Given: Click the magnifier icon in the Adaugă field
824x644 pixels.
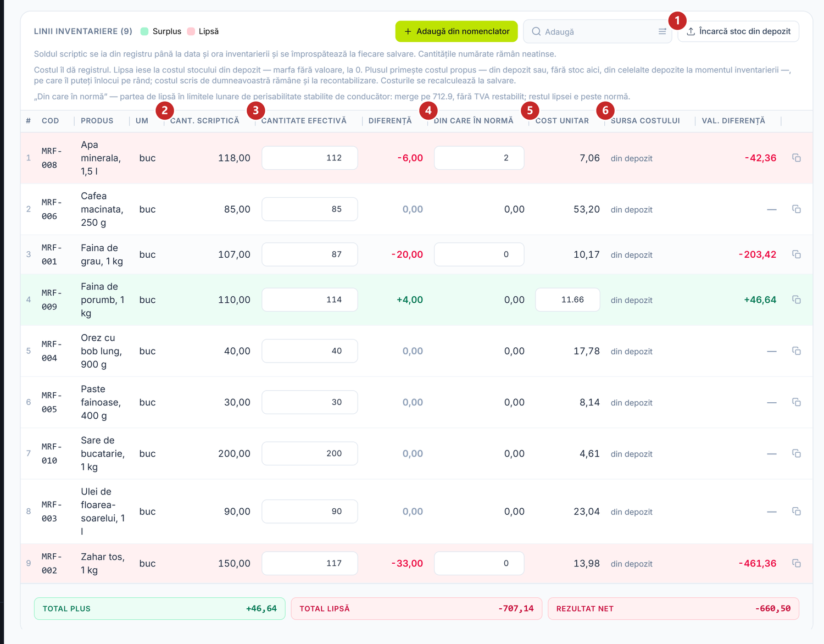Looking at the screenshot, I should click(536, 31).
